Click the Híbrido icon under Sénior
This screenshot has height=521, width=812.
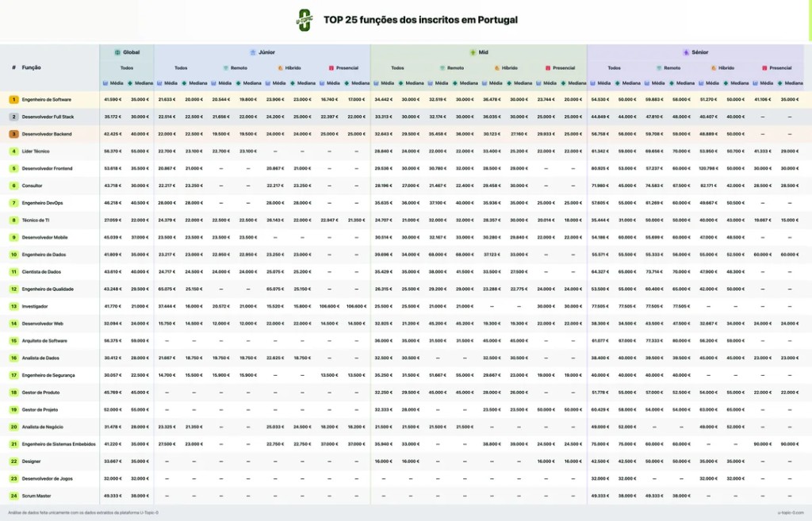click(x=713, y=68)
